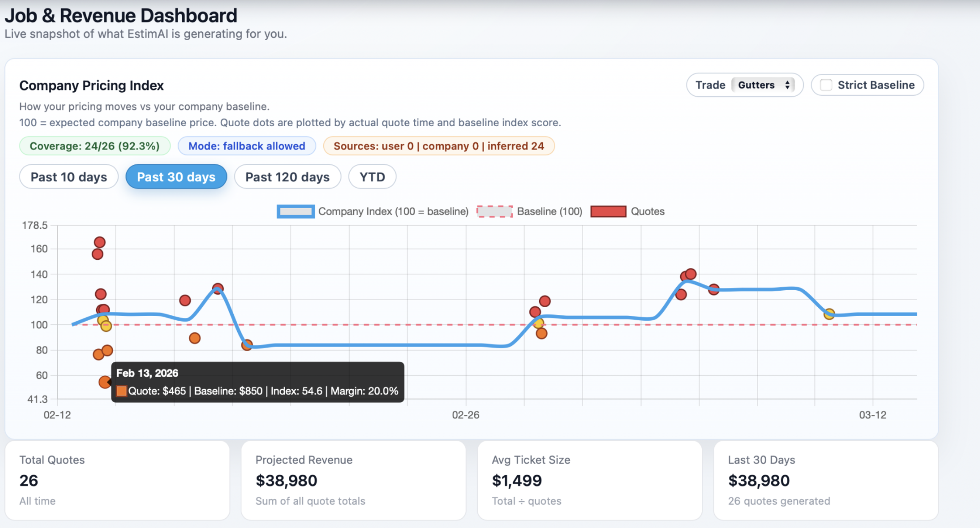
Task: Click the Trade dropdown stepper arrows
Action: pos(788,85)
